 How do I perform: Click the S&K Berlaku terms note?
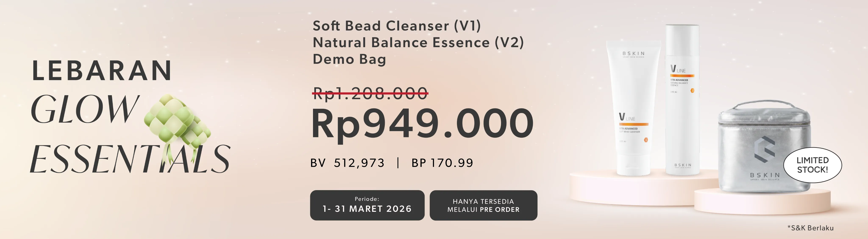click(810, 228)
